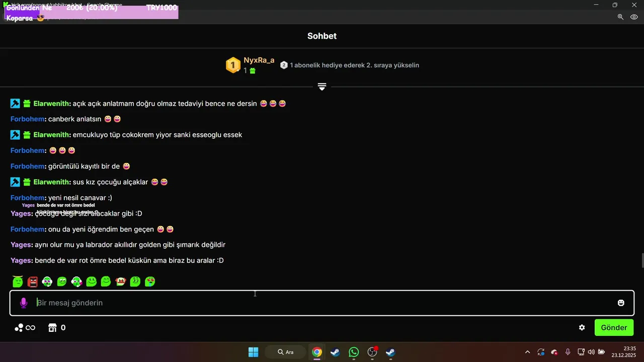Click the tray cloud icon with red mark
The width and height of the screenshot is (644, 362).
point(554,352)
